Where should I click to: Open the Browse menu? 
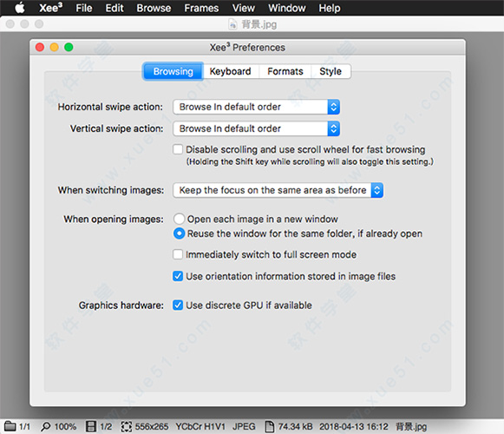click(x=154, y=8)
